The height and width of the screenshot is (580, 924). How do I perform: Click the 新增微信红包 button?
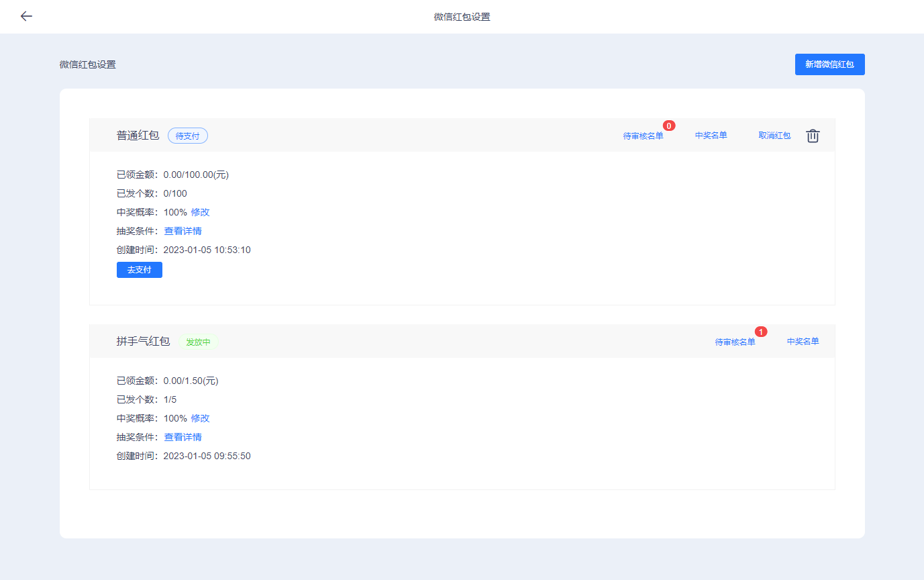(x=829, y=64)
